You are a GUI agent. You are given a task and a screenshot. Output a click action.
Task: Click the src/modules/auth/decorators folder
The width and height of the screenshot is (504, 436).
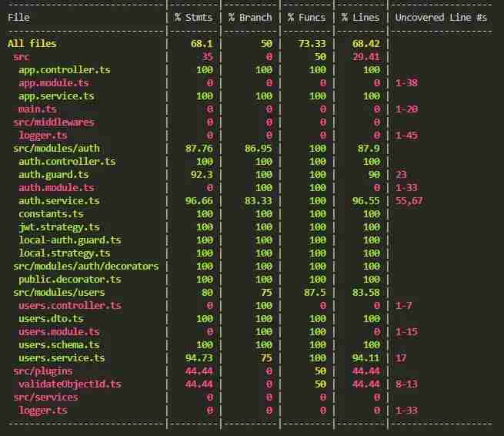click(86, 267)
